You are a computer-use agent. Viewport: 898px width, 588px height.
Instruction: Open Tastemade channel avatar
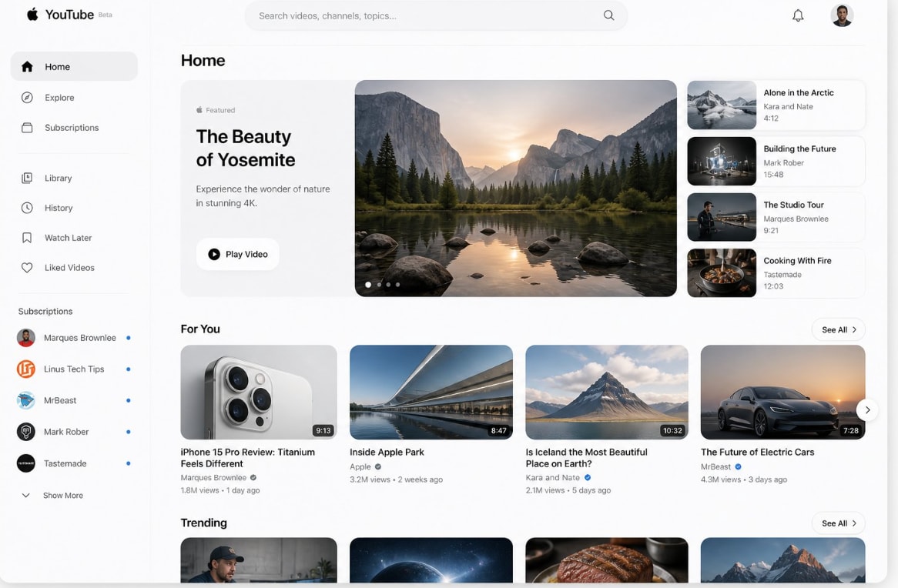click(25, 463)
